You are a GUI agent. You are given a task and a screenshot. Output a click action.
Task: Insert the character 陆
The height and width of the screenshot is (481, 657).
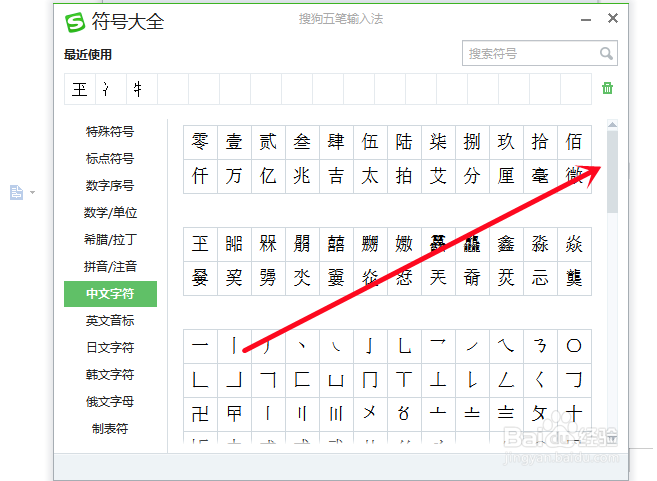point(404,142)
